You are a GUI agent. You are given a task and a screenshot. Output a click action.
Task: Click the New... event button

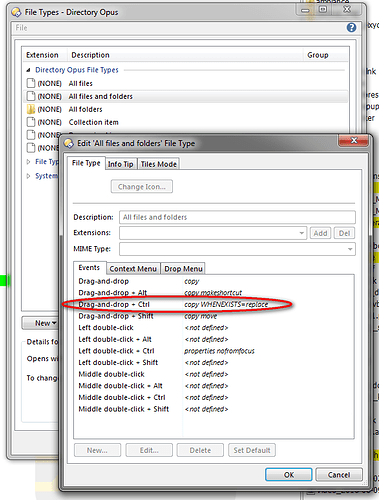click(x=97, y=450)
